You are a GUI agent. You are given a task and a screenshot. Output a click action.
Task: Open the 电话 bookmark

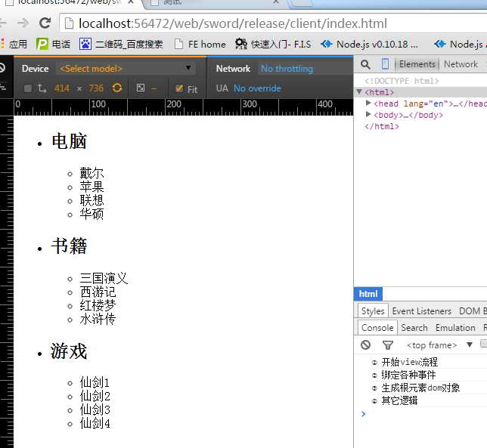coord(53,44)
